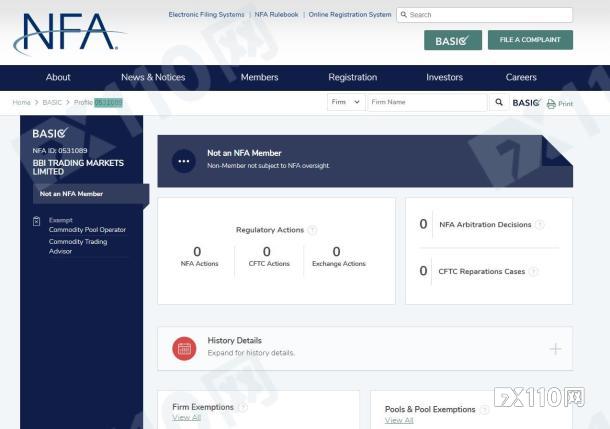The image size is (610, 429).
Task: Click the magnifier icon in the top Search box
Action: click(x=404, y=15)
